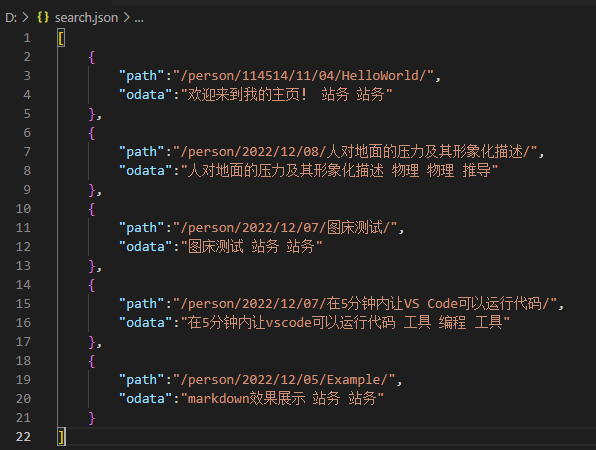Click the path value ending 人对地面的压力及其形象化描述/
The image size is (596, 450).
coord(355,151)
